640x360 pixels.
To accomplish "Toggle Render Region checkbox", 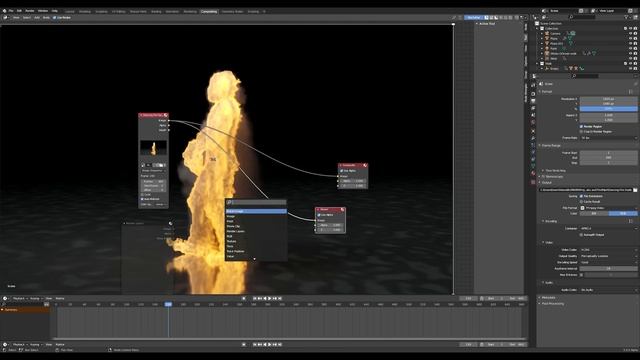I will [x=581, y=127].
